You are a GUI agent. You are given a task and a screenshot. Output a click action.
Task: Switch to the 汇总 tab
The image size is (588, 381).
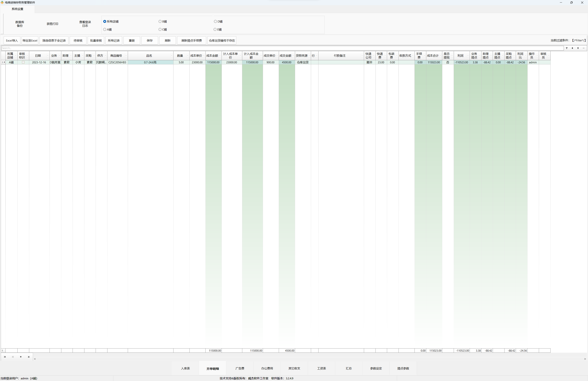click(x=349, y=368)
